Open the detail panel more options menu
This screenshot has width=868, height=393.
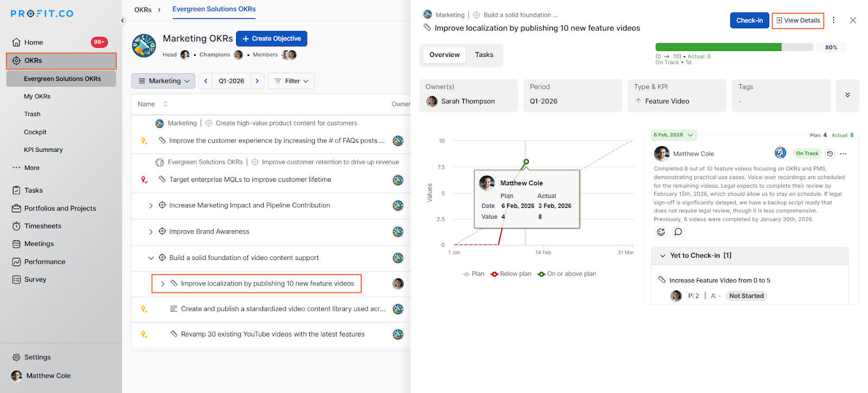pos(834,21)
